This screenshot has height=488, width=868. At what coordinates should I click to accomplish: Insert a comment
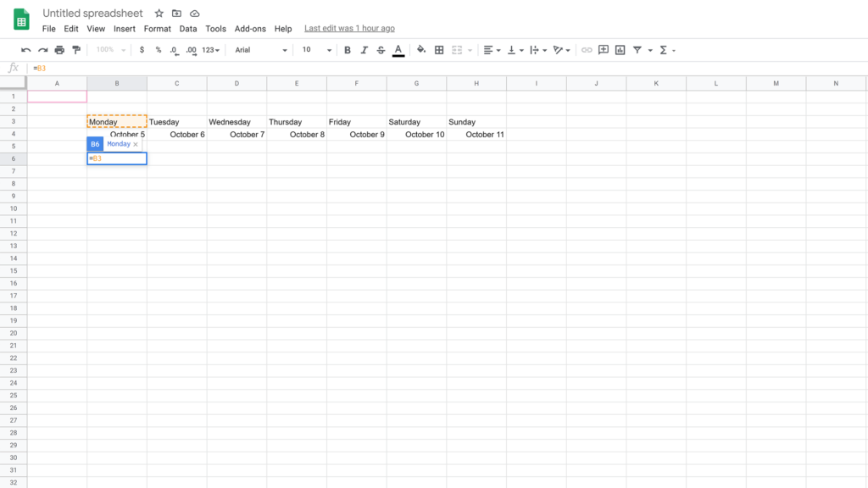point(604,50)
